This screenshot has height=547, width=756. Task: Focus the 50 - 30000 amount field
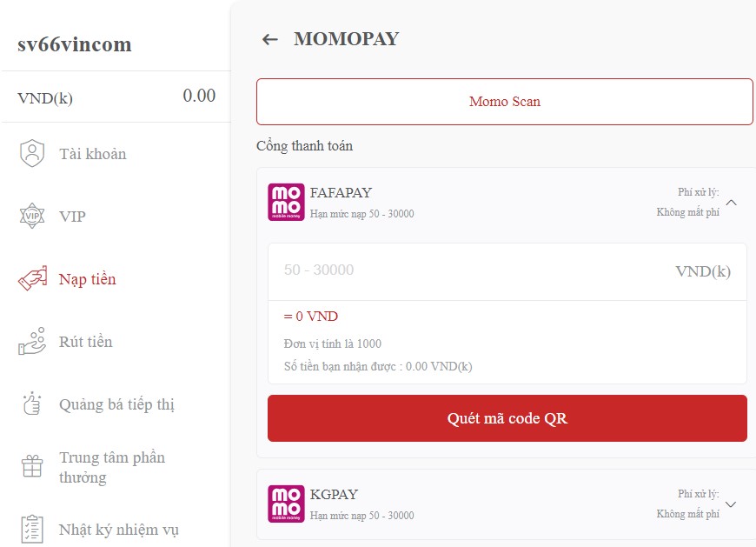click(469, 270)
